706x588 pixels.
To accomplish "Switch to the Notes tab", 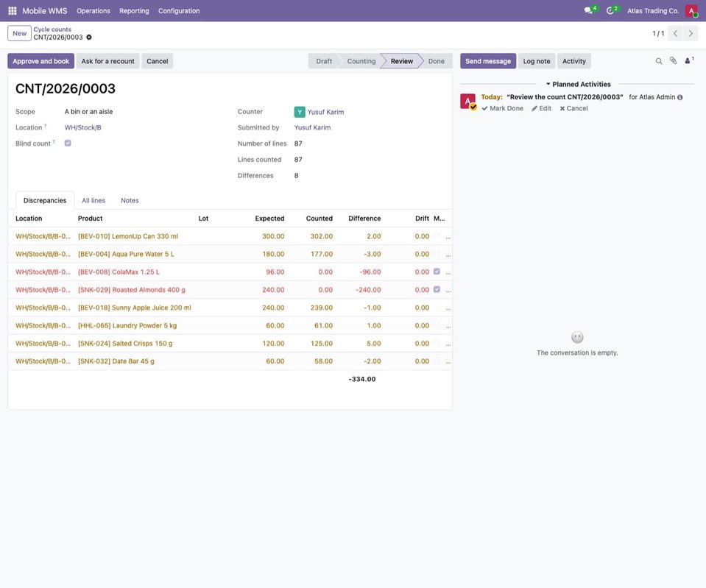I will [x=130, y=201].
